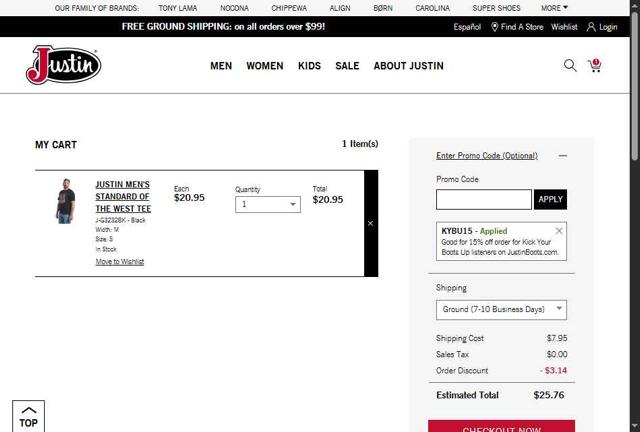Click the 1 Item(s) count text

pyautogui.click(x=360, y=144)
